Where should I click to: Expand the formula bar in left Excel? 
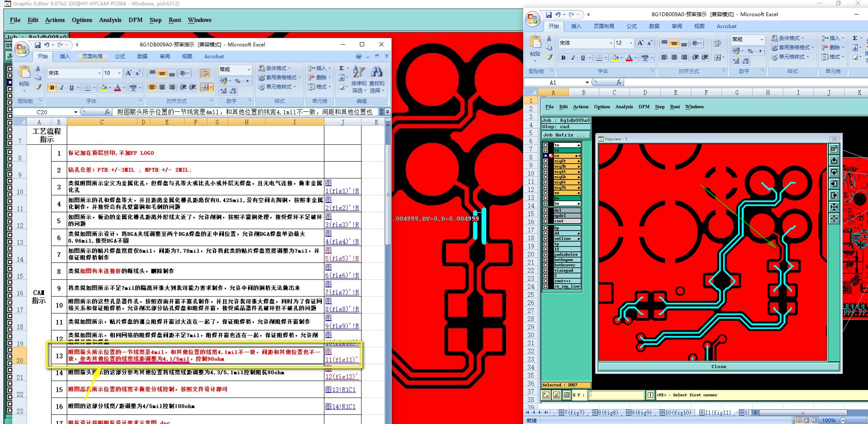click(387, 112)
